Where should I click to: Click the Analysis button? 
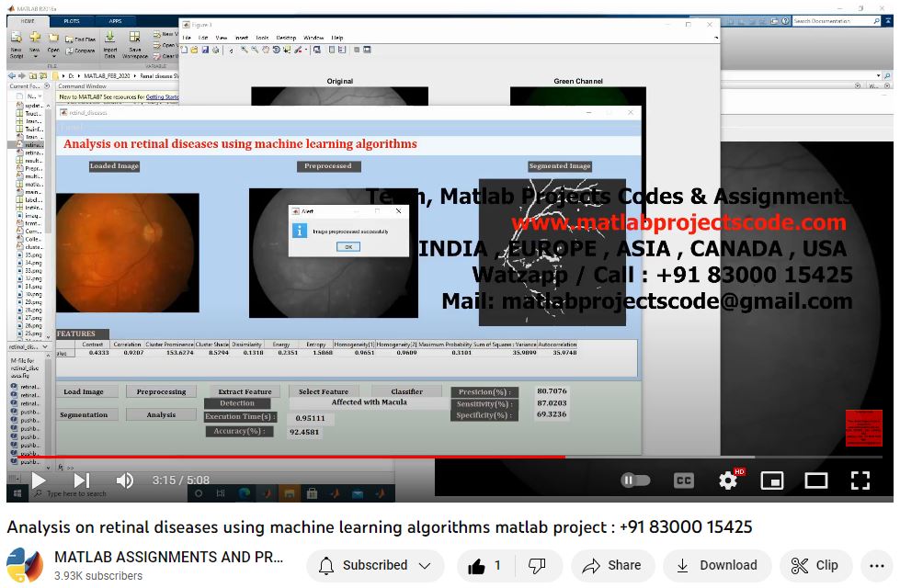pos(161,414)
